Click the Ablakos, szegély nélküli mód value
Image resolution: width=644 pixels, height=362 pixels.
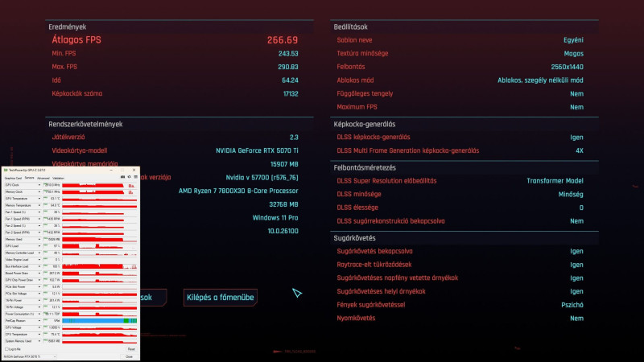tap(540, 80)
